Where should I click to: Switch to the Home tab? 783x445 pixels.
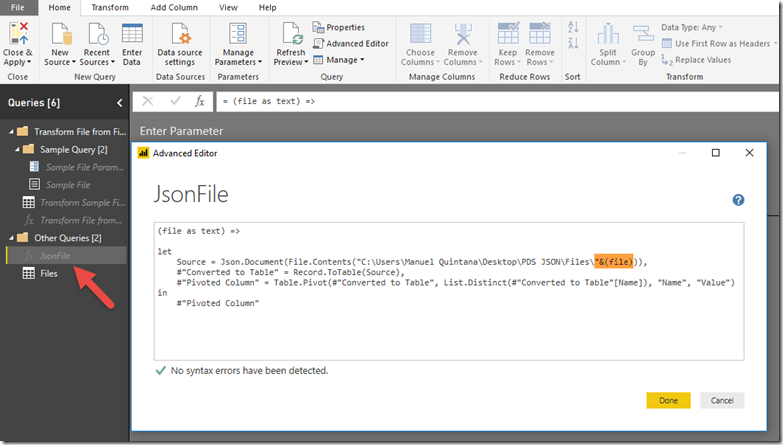click(x=59, y=7)
